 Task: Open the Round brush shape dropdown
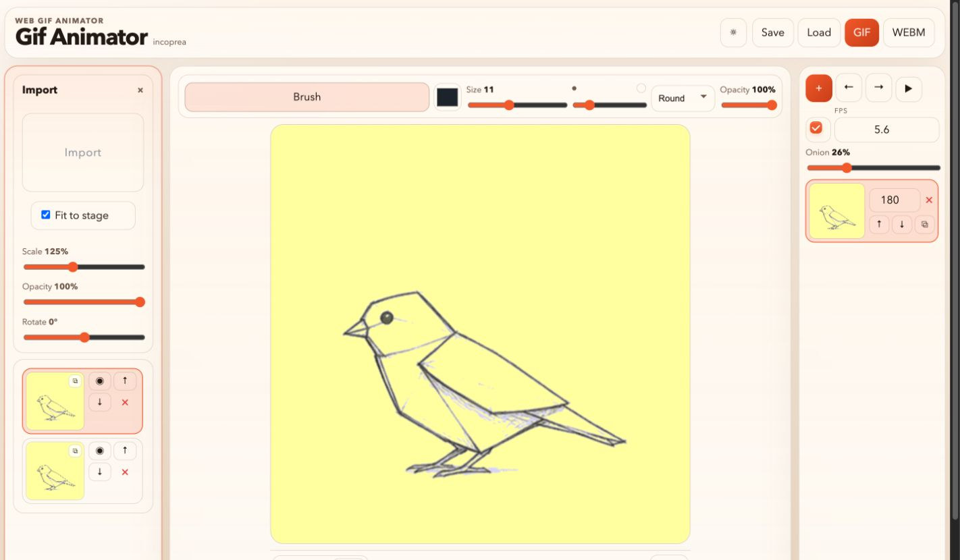tap(683, 99)
